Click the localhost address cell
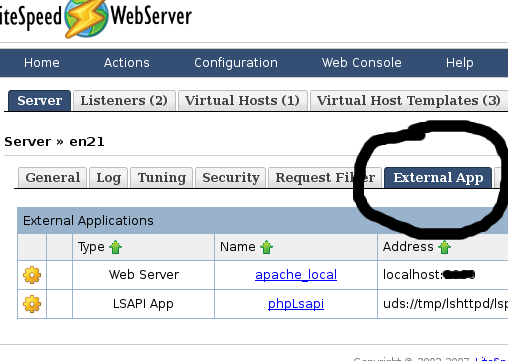This screenshot has height=361, width=508. click(x=443, y=275)
